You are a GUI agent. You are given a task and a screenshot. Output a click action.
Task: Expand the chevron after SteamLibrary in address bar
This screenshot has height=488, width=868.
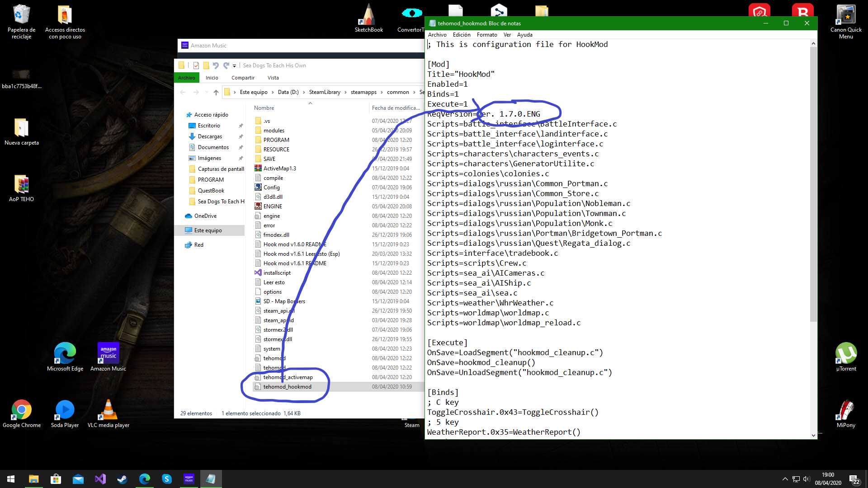coord(345,92)
